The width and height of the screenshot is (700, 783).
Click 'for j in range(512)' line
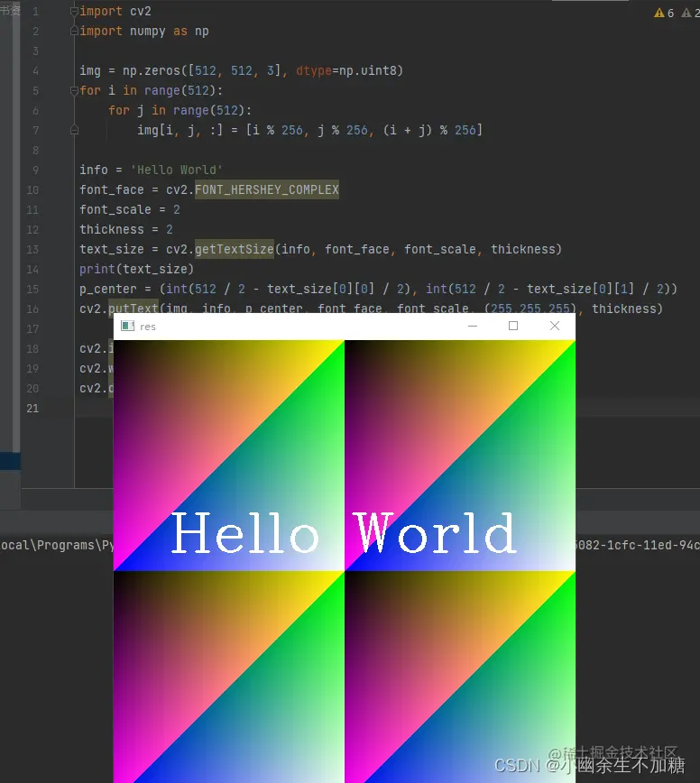coord(180,110)
